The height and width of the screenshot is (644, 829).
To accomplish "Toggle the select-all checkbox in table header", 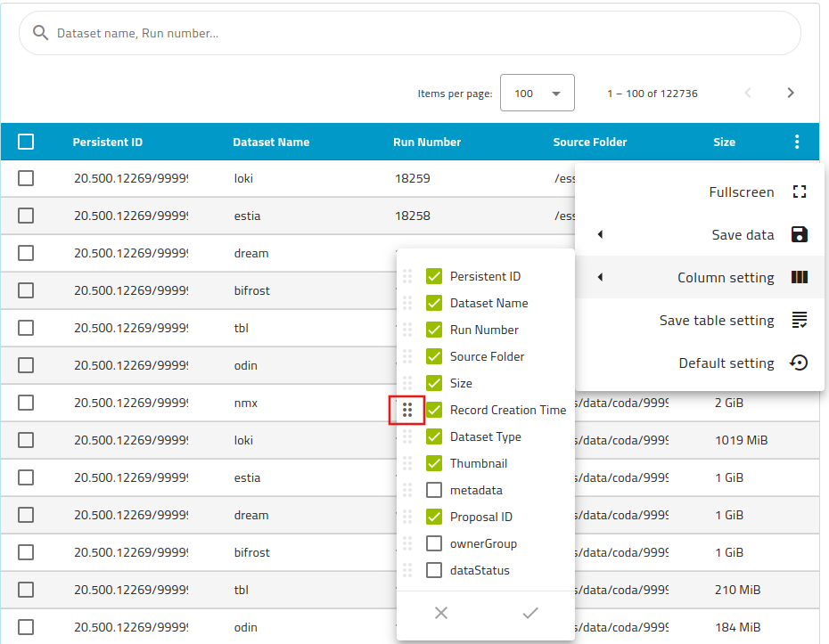I will click(x=26, y=142).
